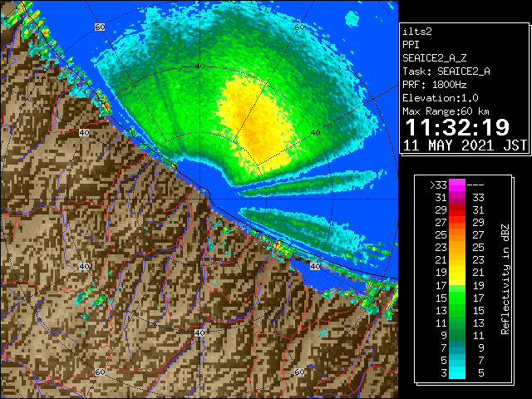Image resolution: width=532 pixels, height=399 pixels.
Task: Click the 60 km ring label at top-right
Action: (x=299, y=27)
